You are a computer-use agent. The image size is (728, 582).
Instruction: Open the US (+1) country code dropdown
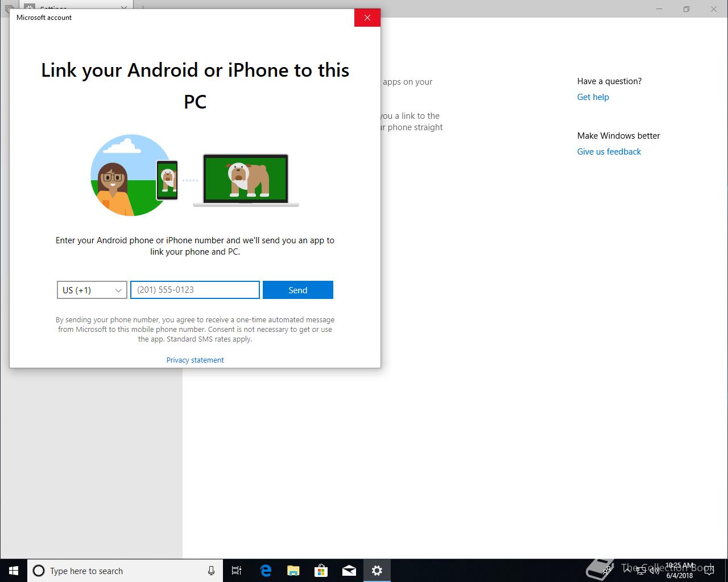[92, 290]
